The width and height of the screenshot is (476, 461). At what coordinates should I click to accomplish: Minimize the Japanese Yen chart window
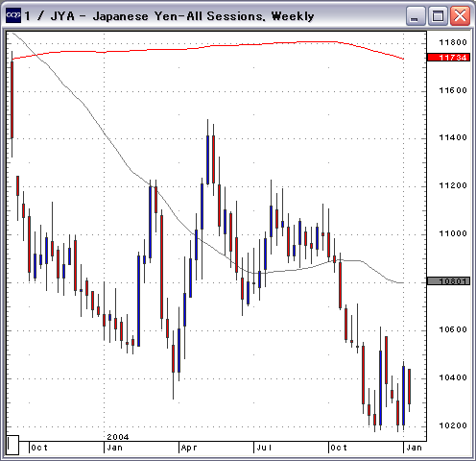pyautogui.click(x=416, y=15)
